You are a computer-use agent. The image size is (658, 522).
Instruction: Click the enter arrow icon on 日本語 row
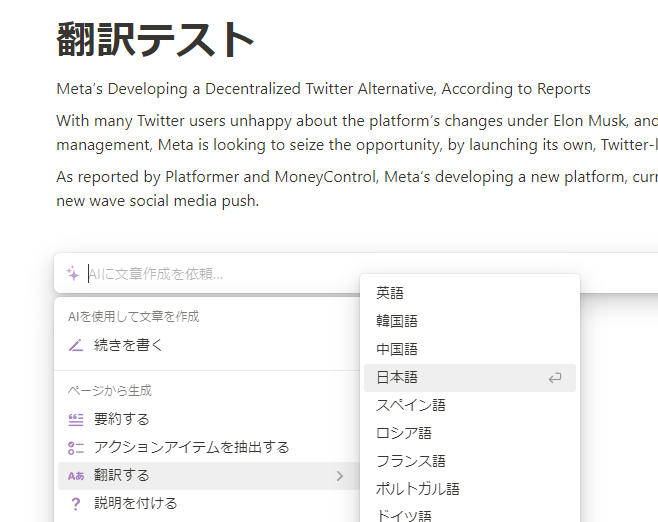[555, 378]
